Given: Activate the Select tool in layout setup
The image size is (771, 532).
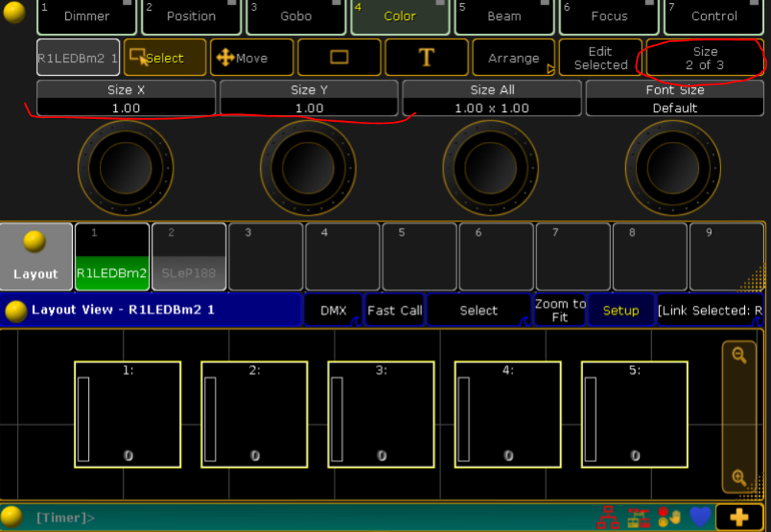Looking at the screenshot, I should point(165,57).
